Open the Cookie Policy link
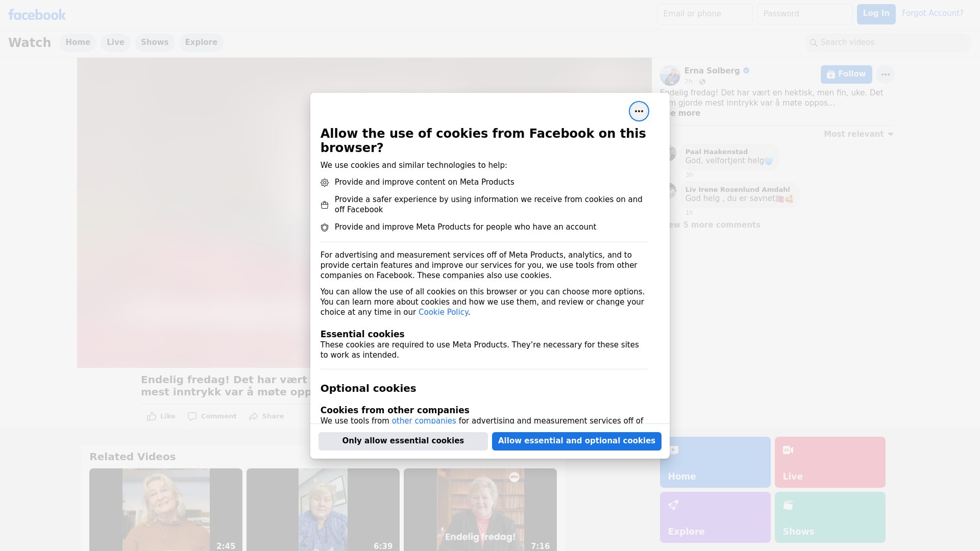 point(443,312)
